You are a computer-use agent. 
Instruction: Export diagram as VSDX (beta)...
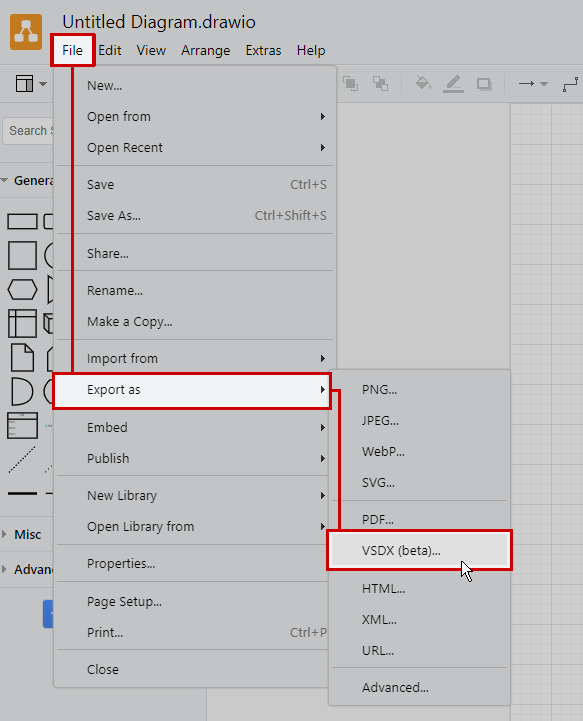[x=419, y=550]
